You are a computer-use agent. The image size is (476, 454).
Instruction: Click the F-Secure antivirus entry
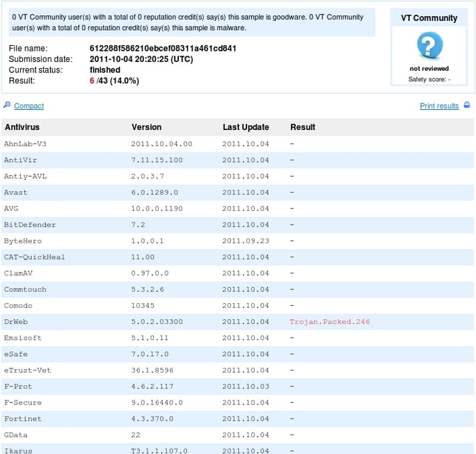22,403
